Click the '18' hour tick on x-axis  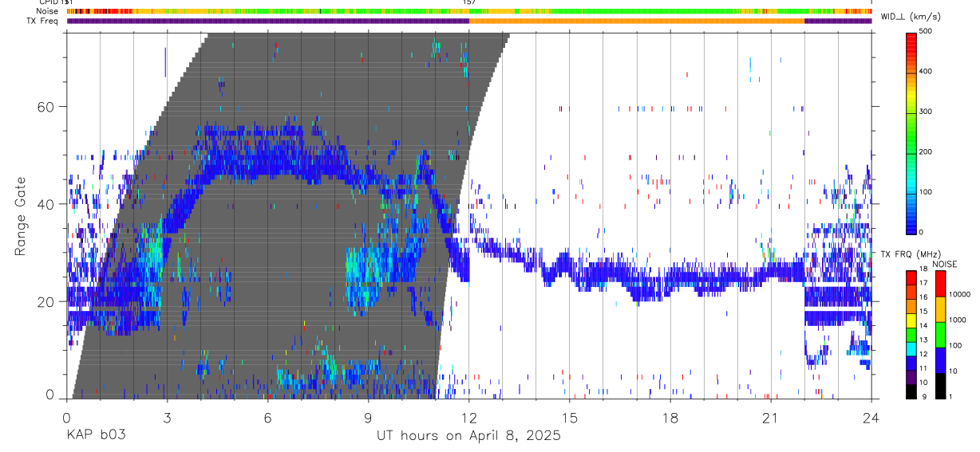point(670,418)
